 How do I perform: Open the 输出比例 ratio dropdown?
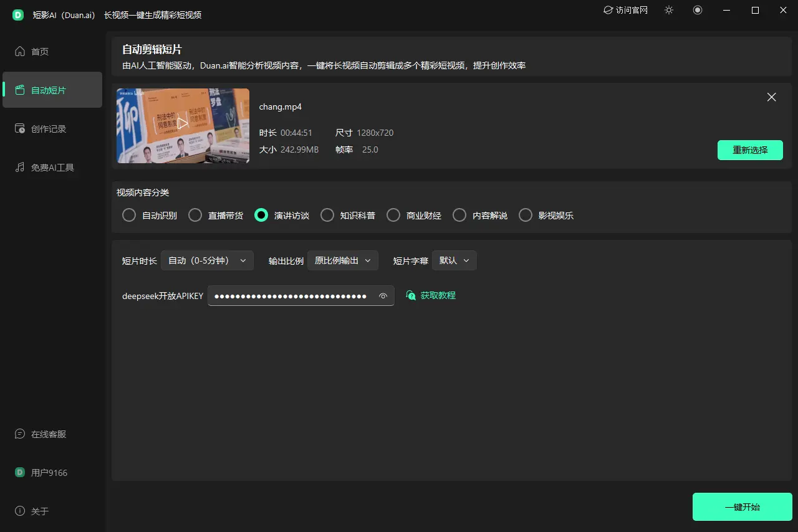(343, 260)
